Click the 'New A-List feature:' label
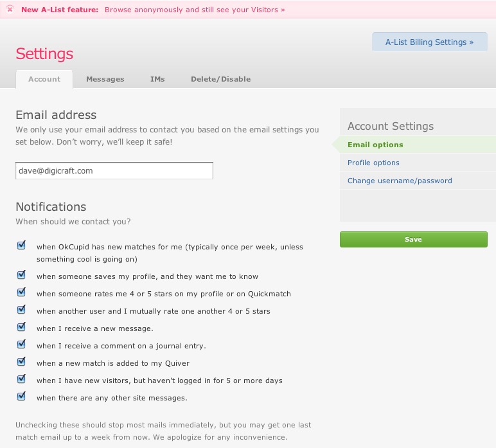The height and width of the screenshot is (448, 496). 60,10
